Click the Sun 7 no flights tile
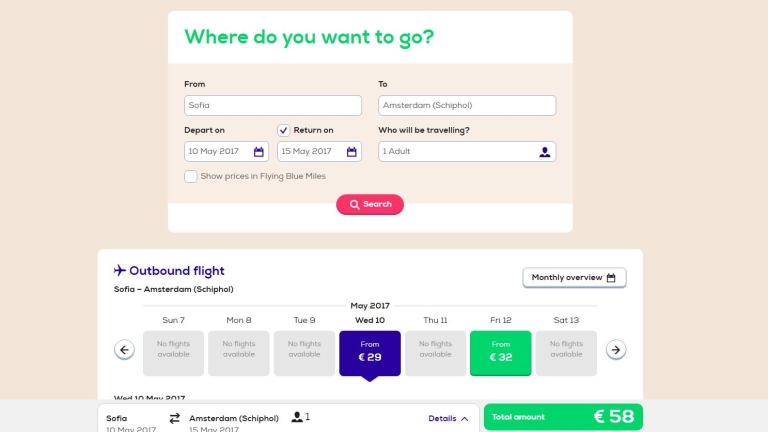The height and width of the screenshot is (432, 768). pos(174,353)
